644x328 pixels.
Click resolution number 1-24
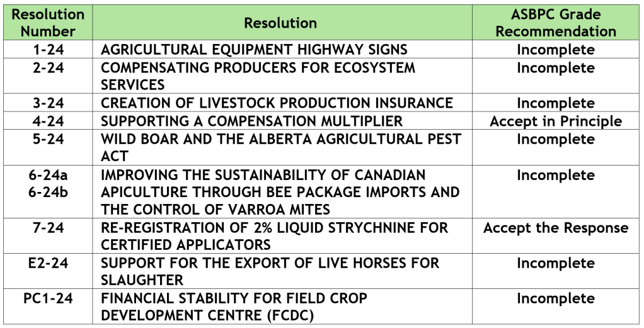(48, 50)
